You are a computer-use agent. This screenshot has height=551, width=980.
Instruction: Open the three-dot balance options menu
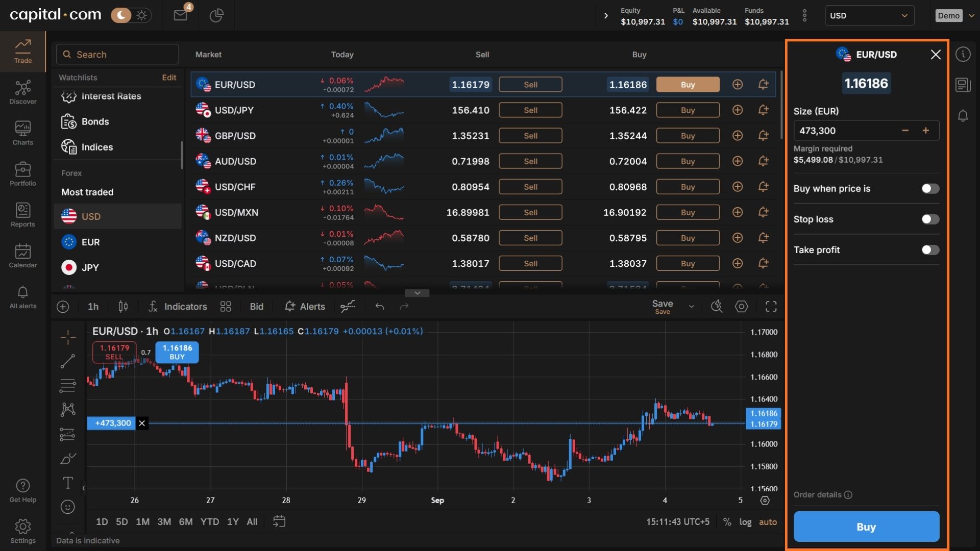tap(804, 16)
